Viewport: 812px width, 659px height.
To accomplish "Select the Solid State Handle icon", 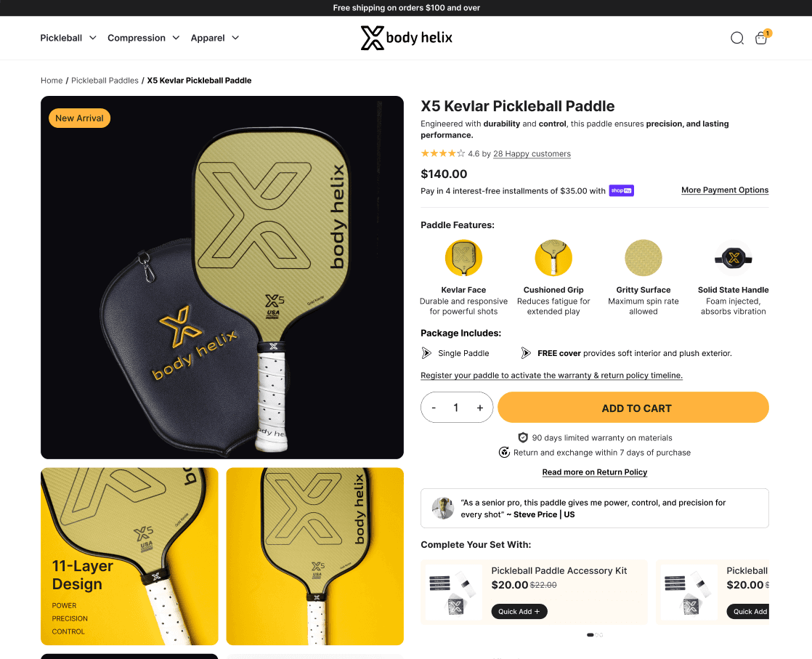I will click(734, 257).
